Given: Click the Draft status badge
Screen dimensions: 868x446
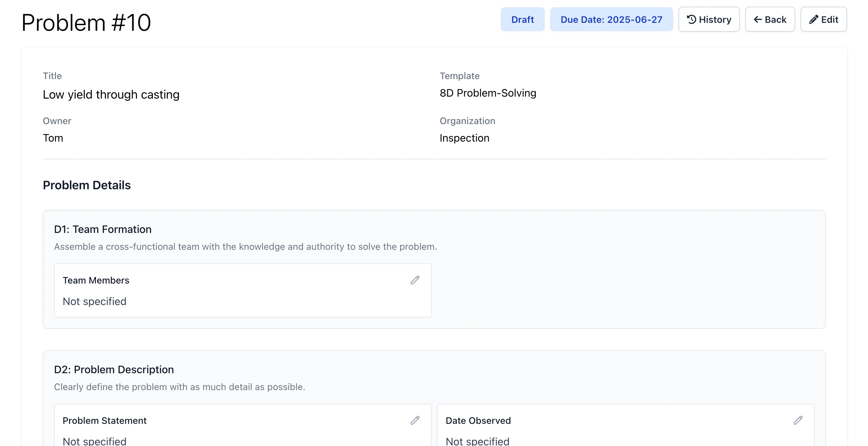Looking at the screenshot, I should coord(522,20).
